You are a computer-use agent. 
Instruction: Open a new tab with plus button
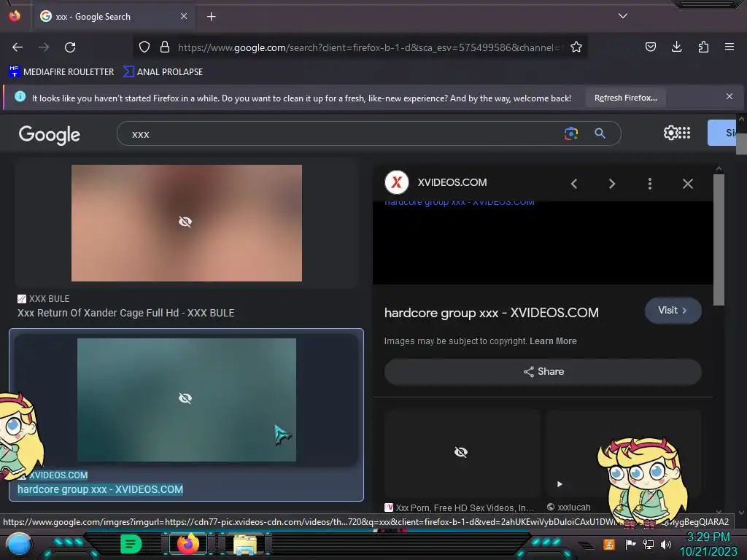click(x=211, y=17)
